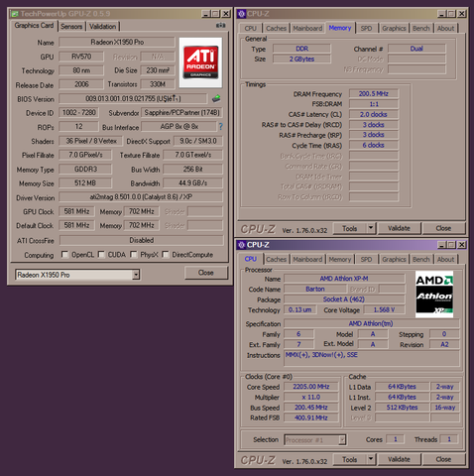This screenshot has width=474, height=476.
Task: Minimize the GPU-Z window
Action: (x=206, y=14)
